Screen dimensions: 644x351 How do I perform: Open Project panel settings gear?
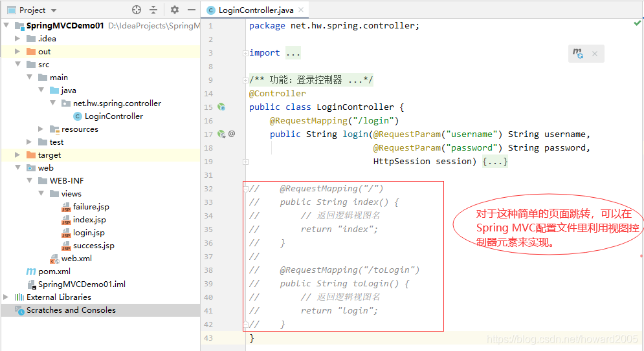(x=175, y=10)
